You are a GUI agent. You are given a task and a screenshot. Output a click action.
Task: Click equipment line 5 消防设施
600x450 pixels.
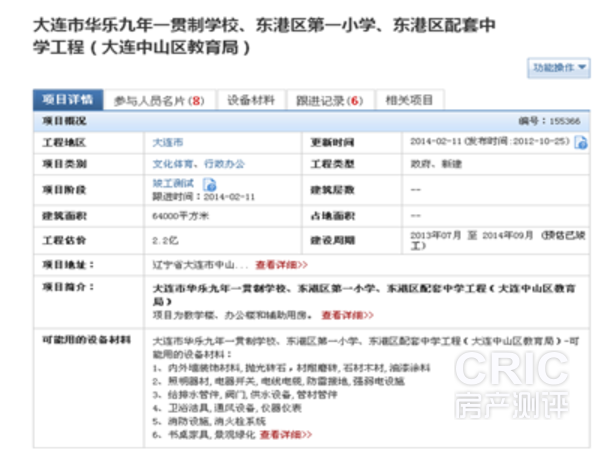tap(209, 422)
